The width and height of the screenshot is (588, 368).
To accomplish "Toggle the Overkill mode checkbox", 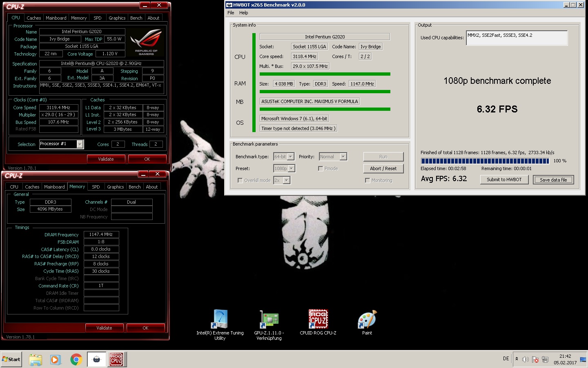I will 240,180.
